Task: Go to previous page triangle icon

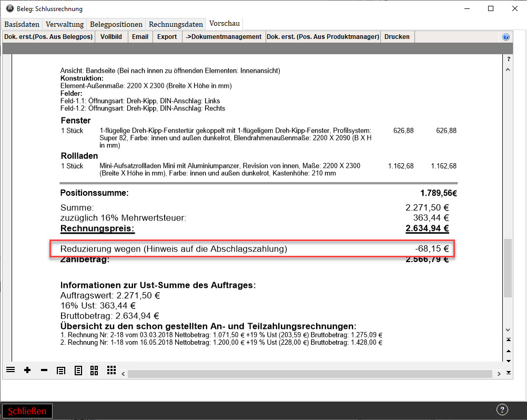Action: [x=509, y=351]
